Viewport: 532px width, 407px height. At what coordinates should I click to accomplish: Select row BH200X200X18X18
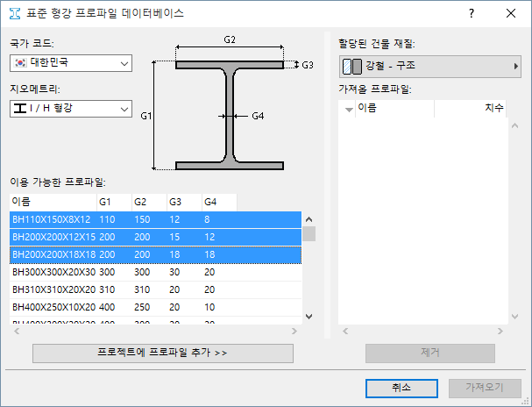(x=155, y=255)
